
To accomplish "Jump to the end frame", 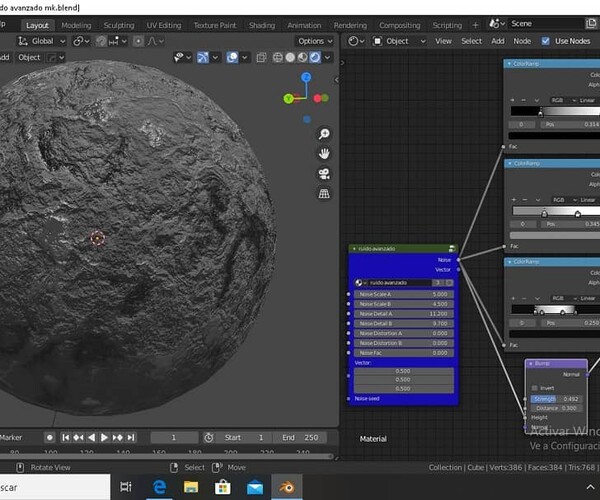I will tap(131, 437).
